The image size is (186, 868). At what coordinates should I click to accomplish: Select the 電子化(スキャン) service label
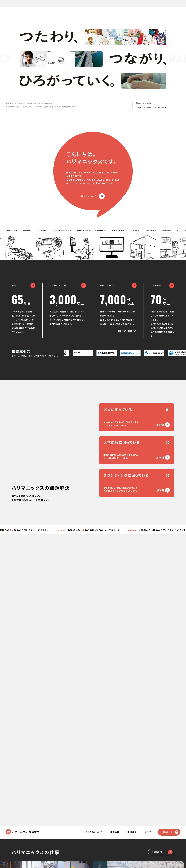pyautogui.click(x=119, y=230)
